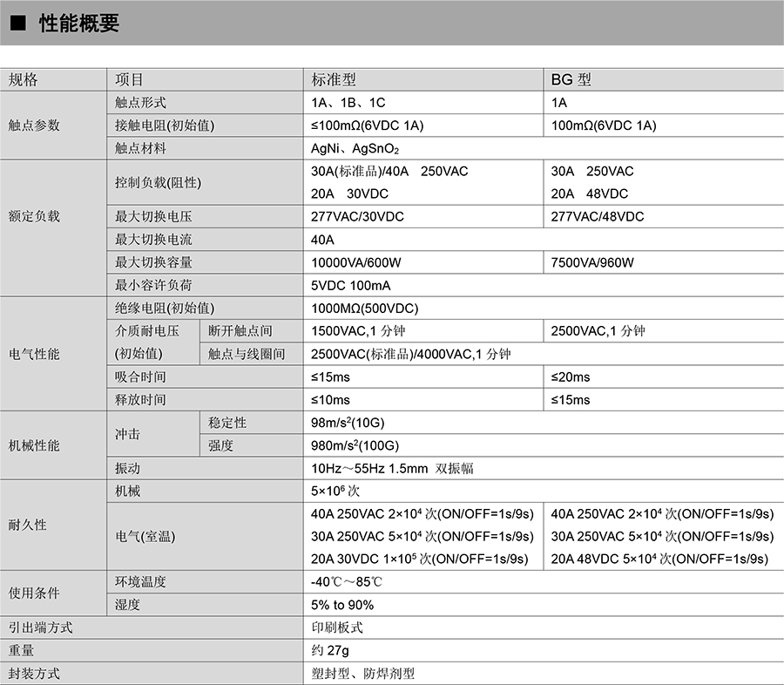Screen dimensions: 784x685
Task: Click the 印刷板式 terminal type value
Action: pos(337,627)
